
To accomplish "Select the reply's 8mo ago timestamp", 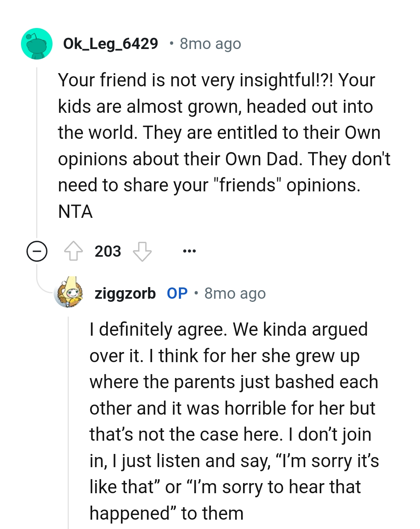I will (234, 294).
